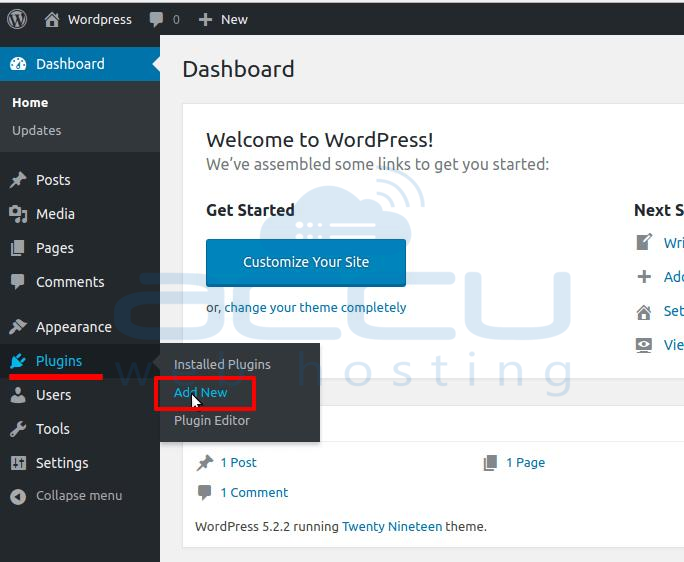Screen dimensions: 684x562
Task: Open the Posts menu
Action: (53, 180)
